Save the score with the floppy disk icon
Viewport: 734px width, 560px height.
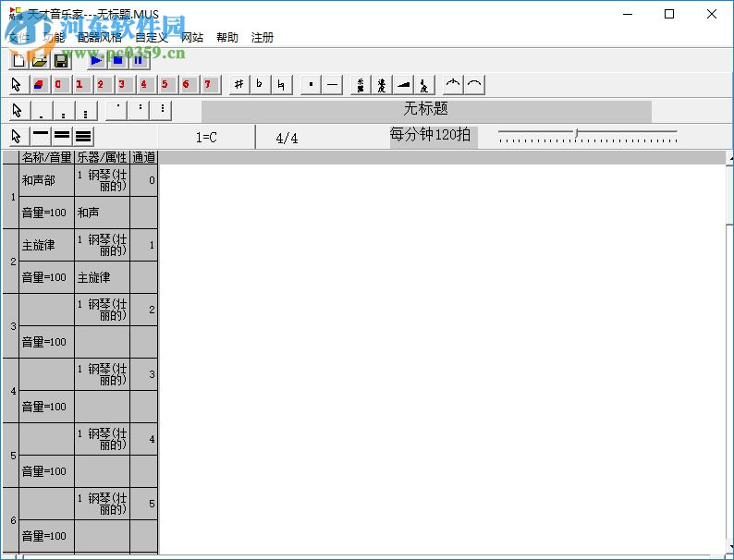click(x=61, y=60)
